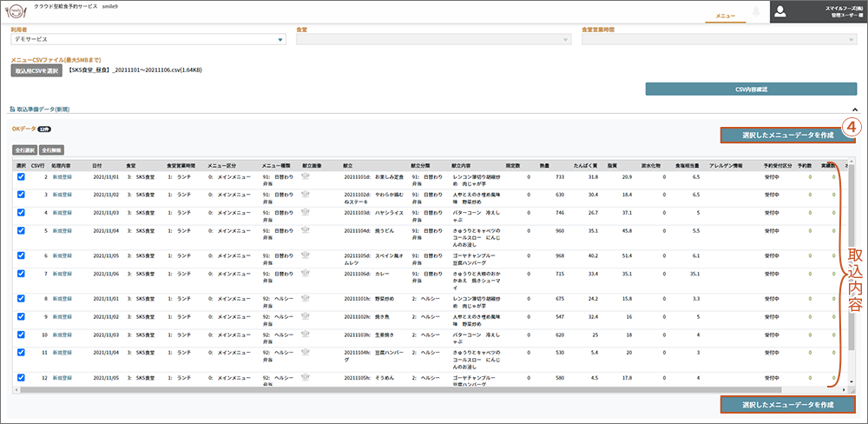
Task: Uncheck the checkbox for CSV row 7
Action: [21, 274]
